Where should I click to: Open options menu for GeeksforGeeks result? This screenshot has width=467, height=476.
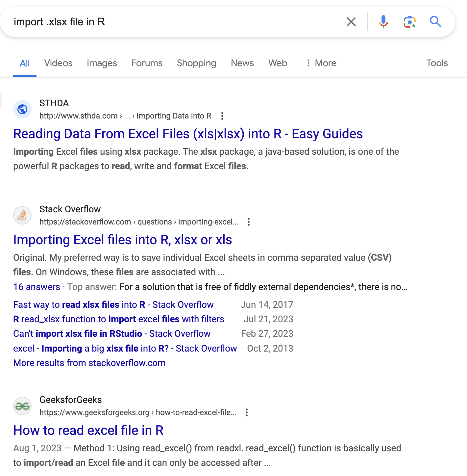point(247,412)
